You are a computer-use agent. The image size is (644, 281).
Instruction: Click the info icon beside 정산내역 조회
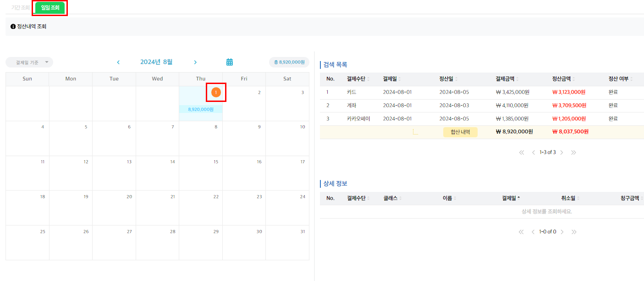click(13, 27)
